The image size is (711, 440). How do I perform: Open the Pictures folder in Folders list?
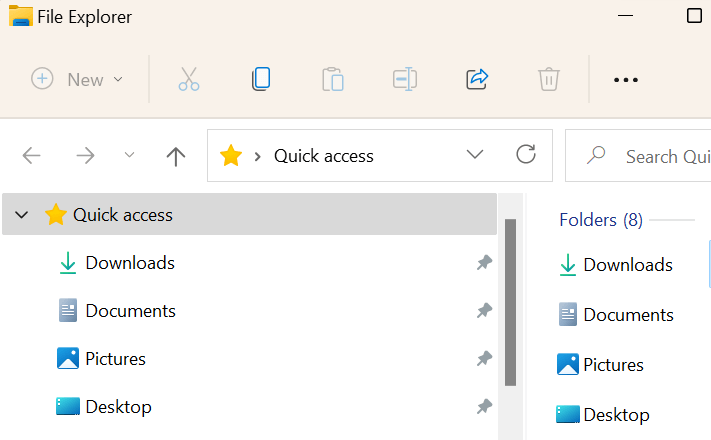pyautogui.click(x=612, y=365)
